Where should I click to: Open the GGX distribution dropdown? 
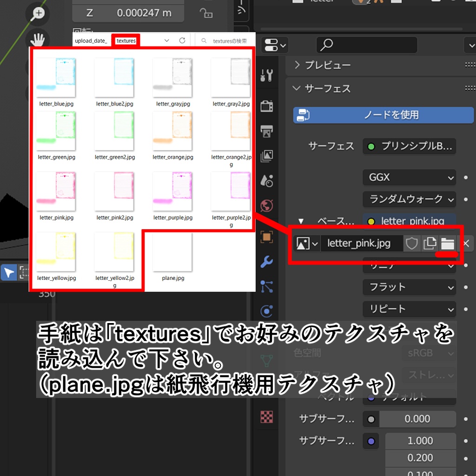409,178
